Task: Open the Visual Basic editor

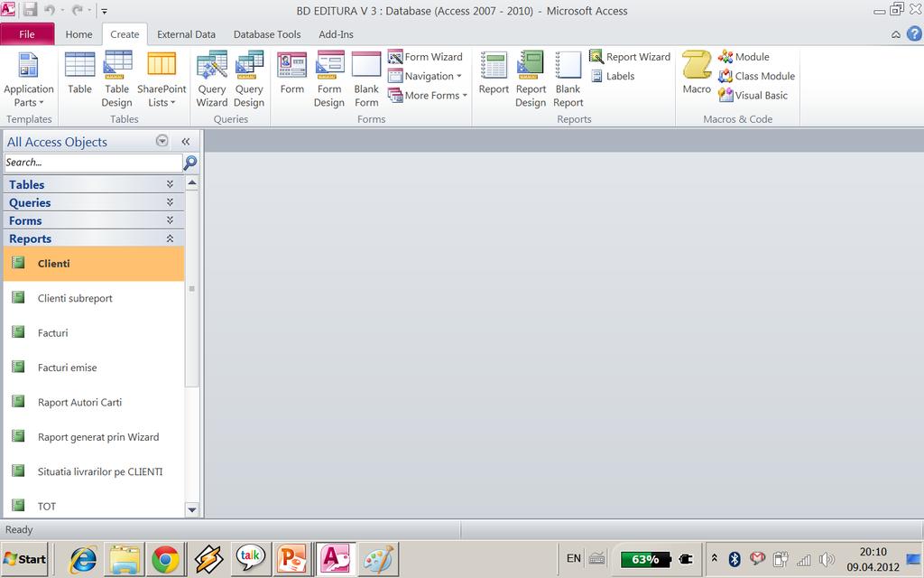Action: coord(753,95)
